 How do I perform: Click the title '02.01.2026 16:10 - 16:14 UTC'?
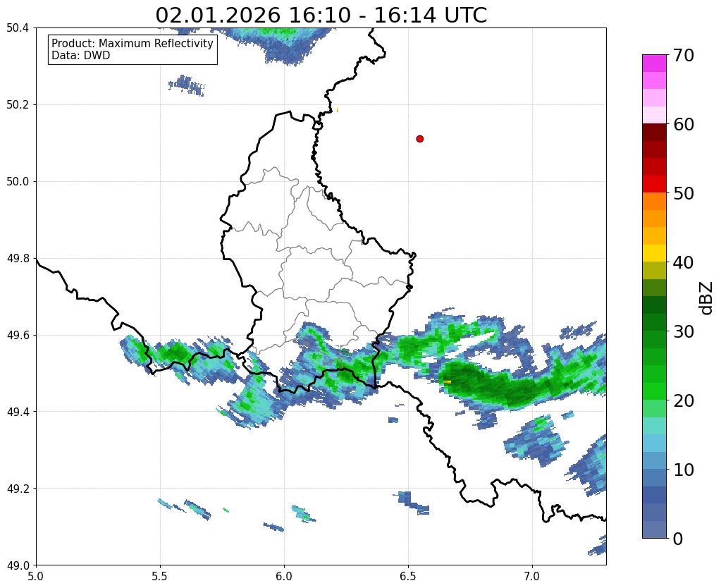click(321, 16)
